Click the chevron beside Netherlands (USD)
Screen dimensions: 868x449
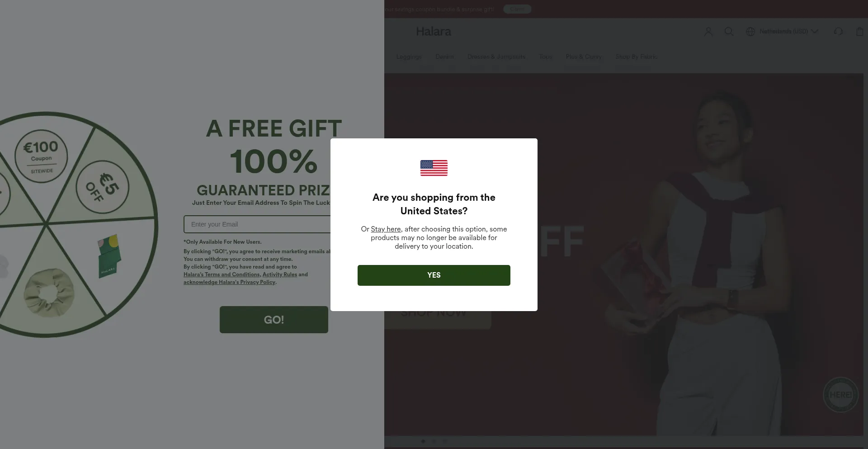815,32
